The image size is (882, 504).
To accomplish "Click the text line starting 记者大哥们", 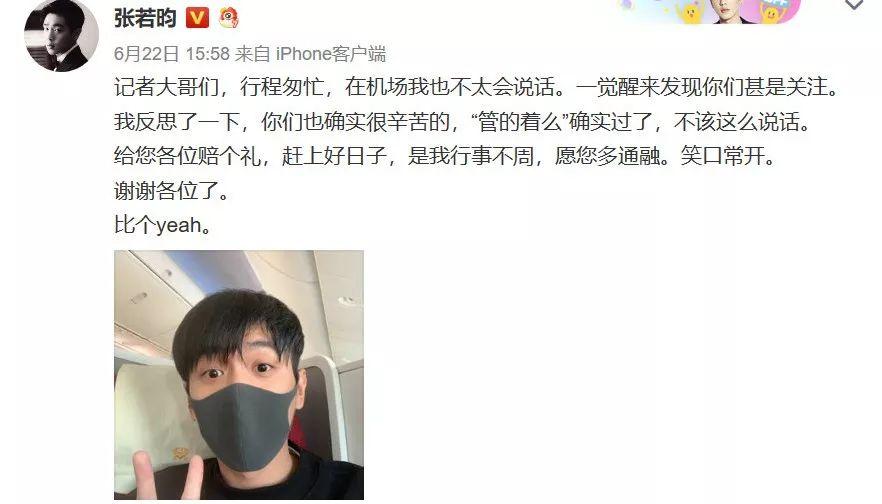I will coord(478,87).
